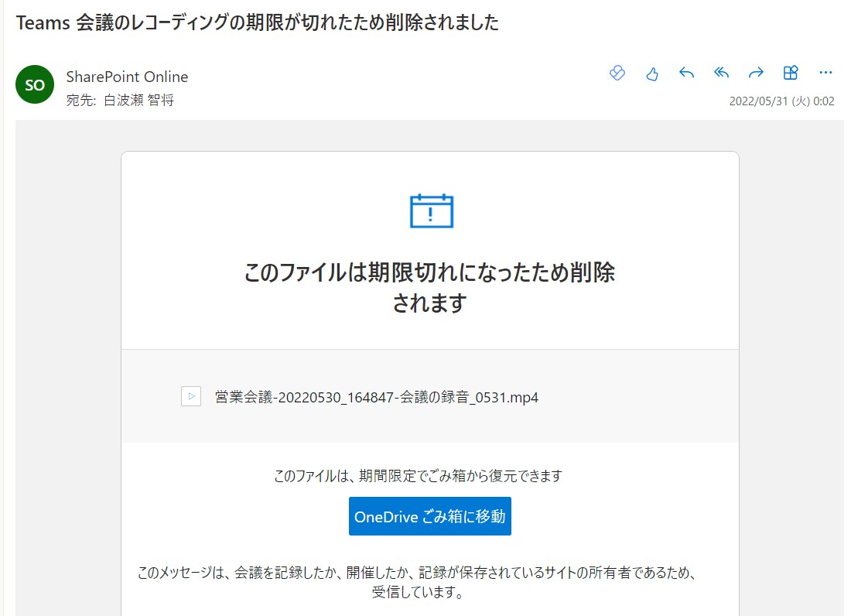Reply all using double-arrow icon
The height and width of the screenshot is (616, 851).
coord(721,73)
